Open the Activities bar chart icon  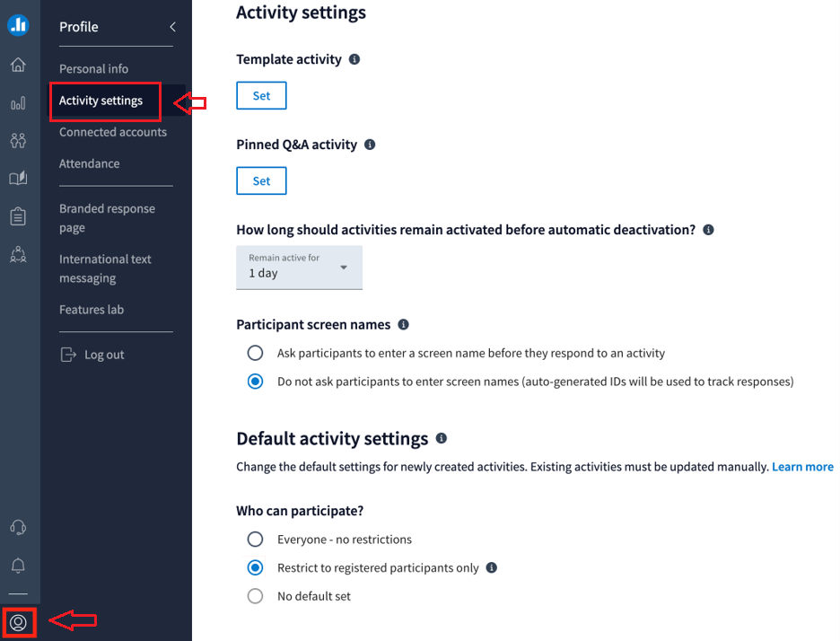(18, 103)
